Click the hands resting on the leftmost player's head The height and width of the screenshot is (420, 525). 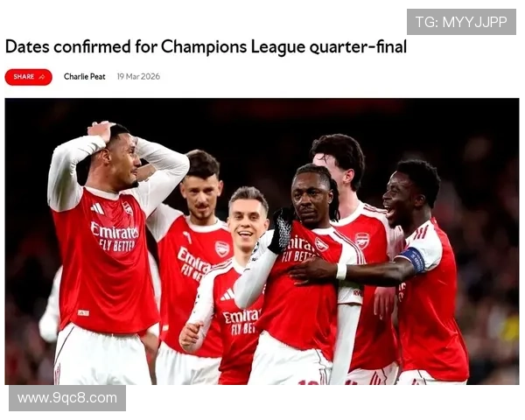(100, 131)
